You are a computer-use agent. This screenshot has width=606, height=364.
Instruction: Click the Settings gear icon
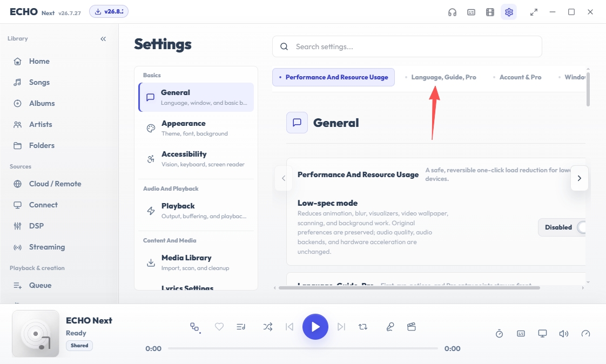pyautogui.click(x=509, y=12)
